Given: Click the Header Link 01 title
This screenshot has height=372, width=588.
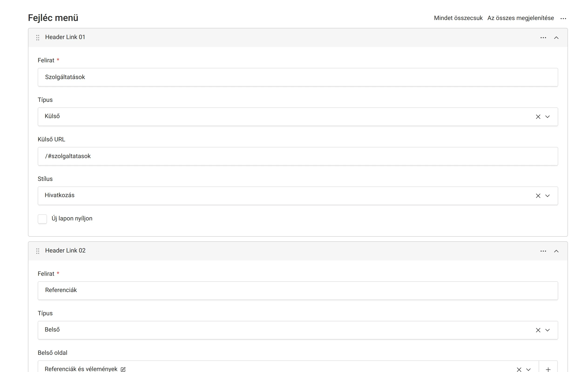Looking at the screenshot, I should pyautogui.click(x=65, y=37).
